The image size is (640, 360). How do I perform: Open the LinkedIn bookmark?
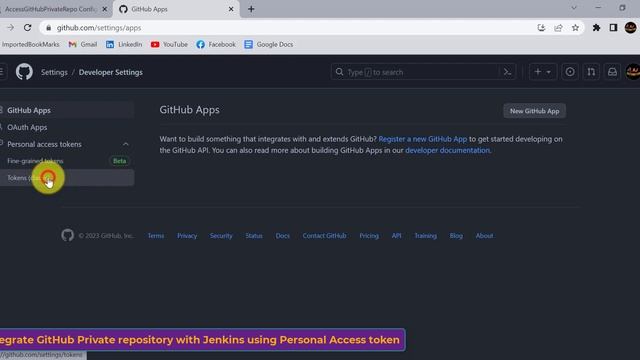coord(124,44)
